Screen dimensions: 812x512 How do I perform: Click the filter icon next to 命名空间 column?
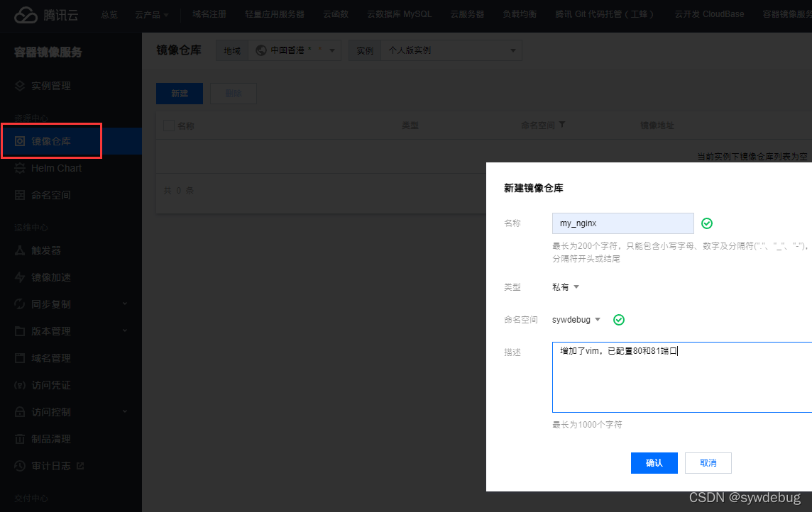(562, 125)
